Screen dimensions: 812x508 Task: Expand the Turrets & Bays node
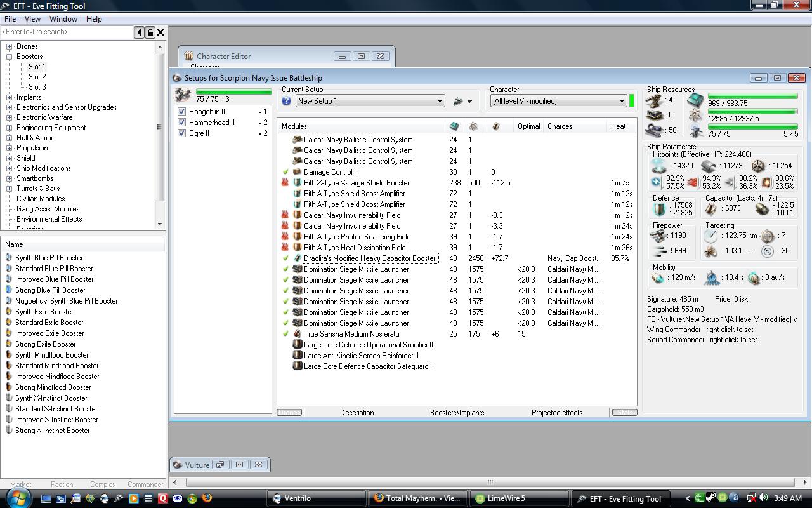[x=10, y=189]
